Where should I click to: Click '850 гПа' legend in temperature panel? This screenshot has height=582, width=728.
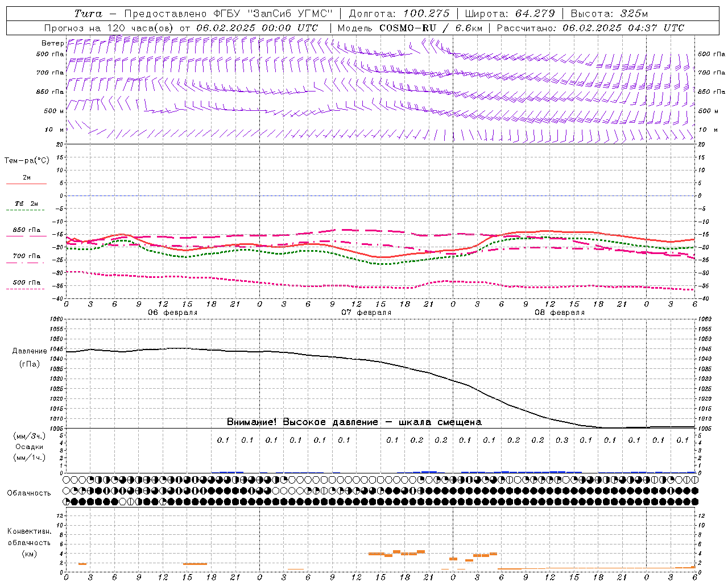(26, 230)
